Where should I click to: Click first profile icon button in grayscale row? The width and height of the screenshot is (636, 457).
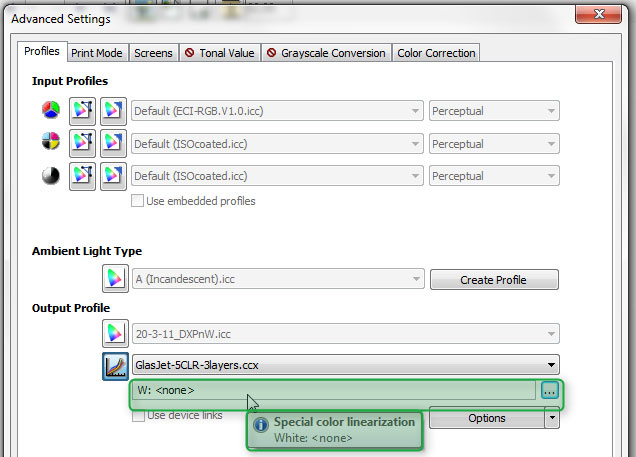(x=82, y=176)
